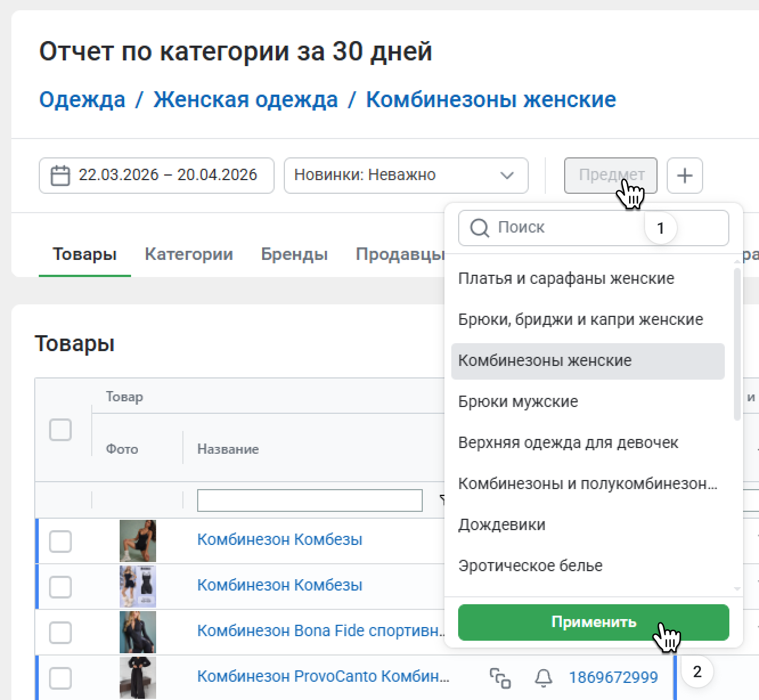Click the copy icon beside article 1869672999
This screenshot has width=759, height=700.
pyautogui.click(x=500, y=678)
